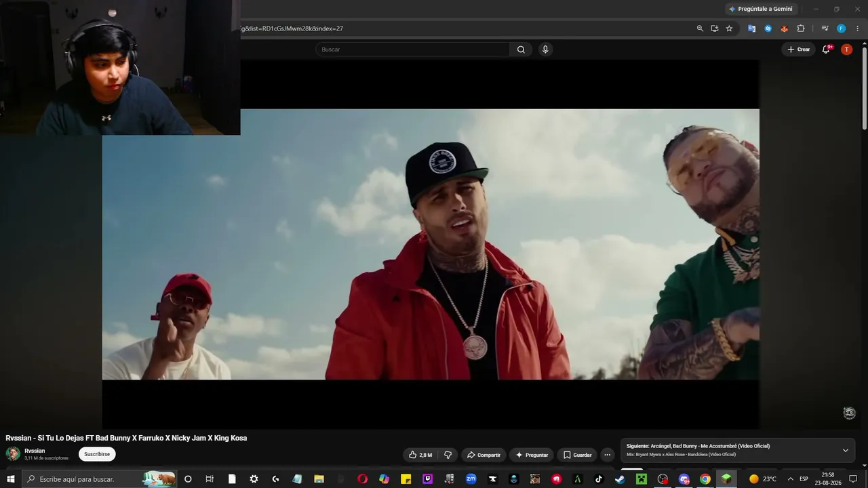This screenshot has width=868, height=488.
Task: Open more actions ellipsis menu
Action: coord(608,455)
